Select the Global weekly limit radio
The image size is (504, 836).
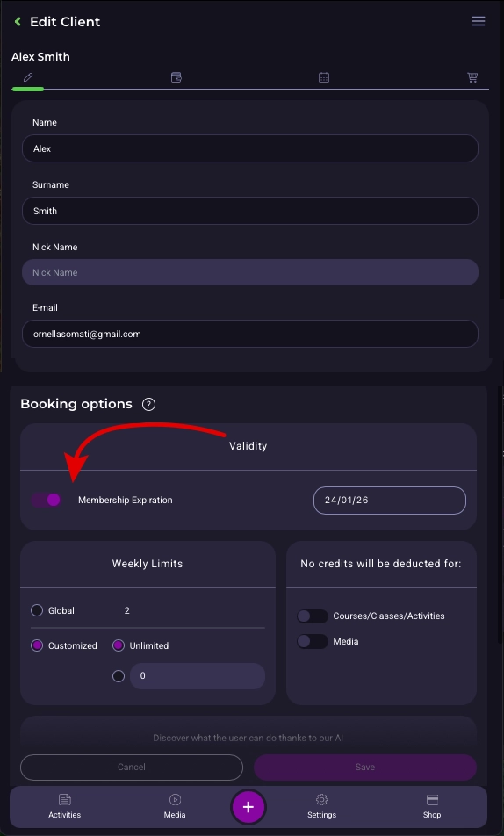point(37,610)
